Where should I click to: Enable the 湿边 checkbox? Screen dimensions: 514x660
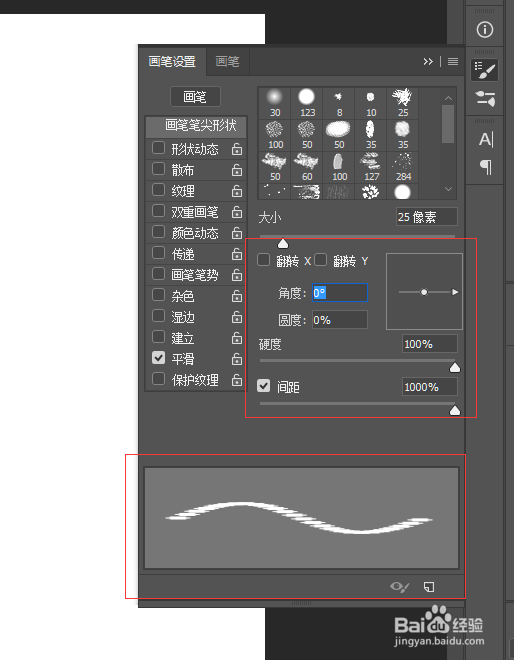(158, 316)
